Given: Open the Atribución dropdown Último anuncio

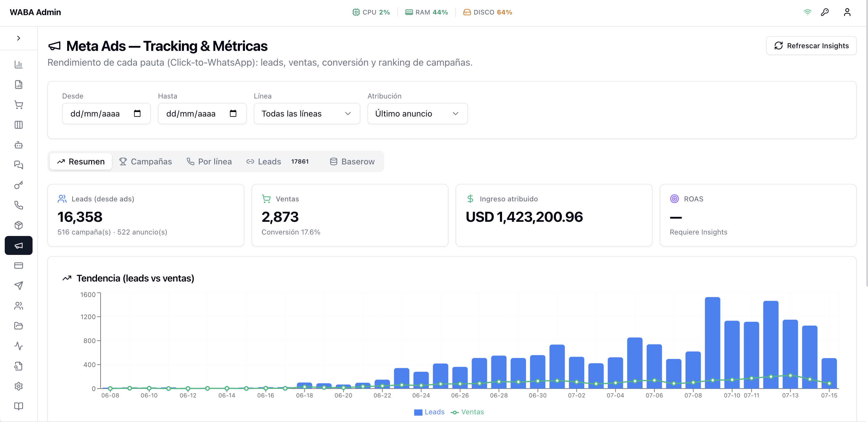Looking at the screenshot, I should tap(417, 114).
